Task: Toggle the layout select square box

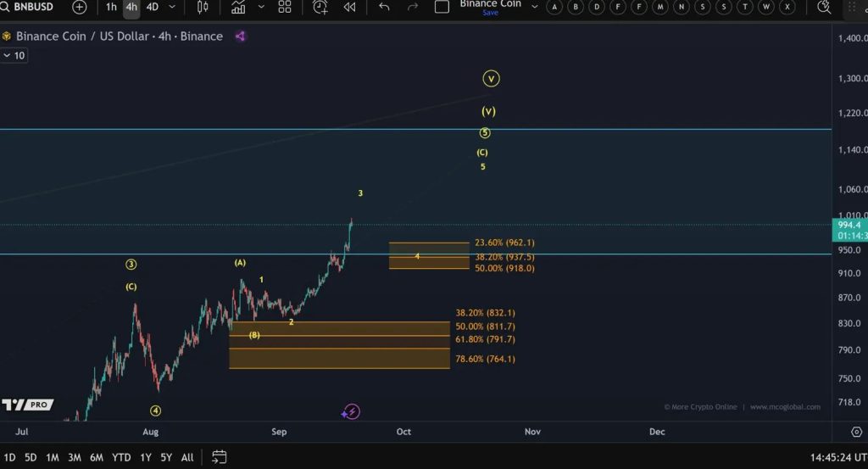Action: pos(442,7)
